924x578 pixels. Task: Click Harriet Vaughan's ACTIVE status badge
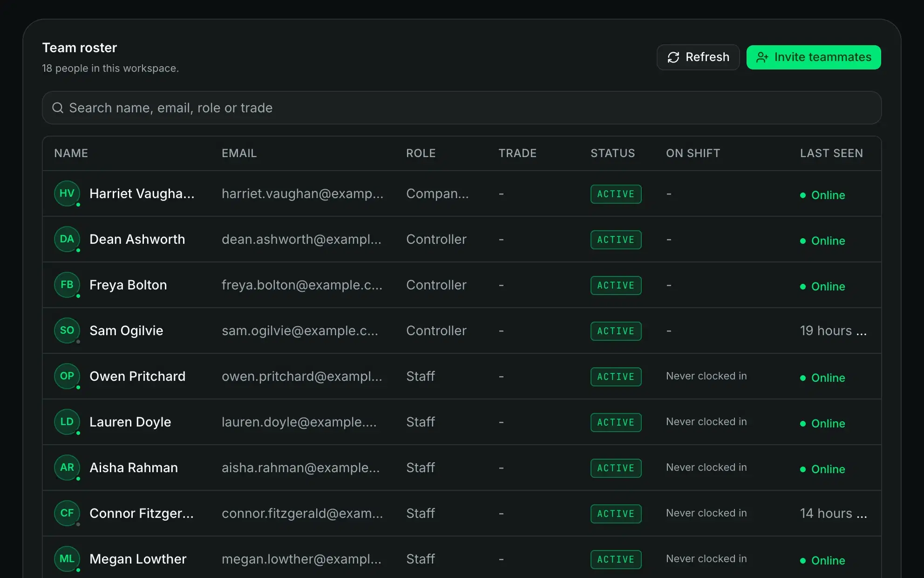(616, 194)
